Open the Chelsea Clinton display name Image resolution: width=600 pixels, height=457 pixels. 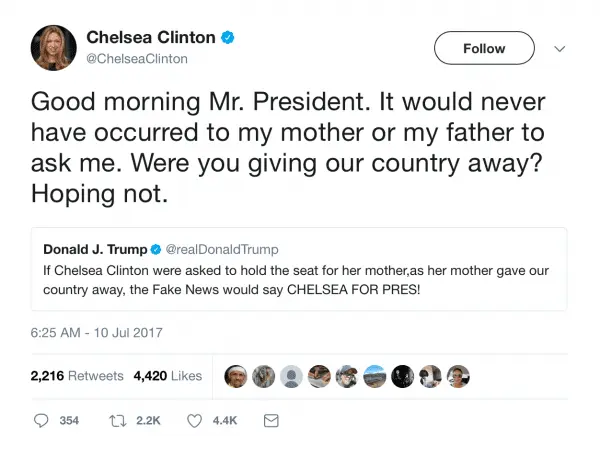150,38
